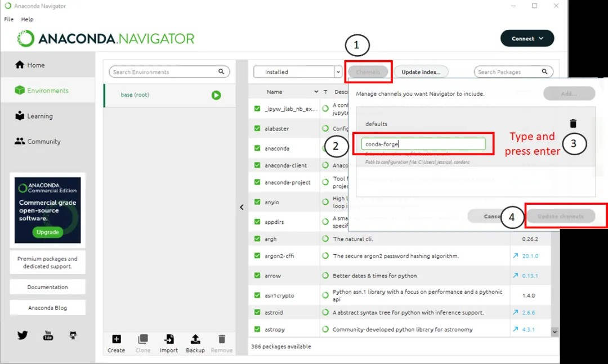
Task: Click upgrade arrow next to 2.6.6
Action: point(515,312)
